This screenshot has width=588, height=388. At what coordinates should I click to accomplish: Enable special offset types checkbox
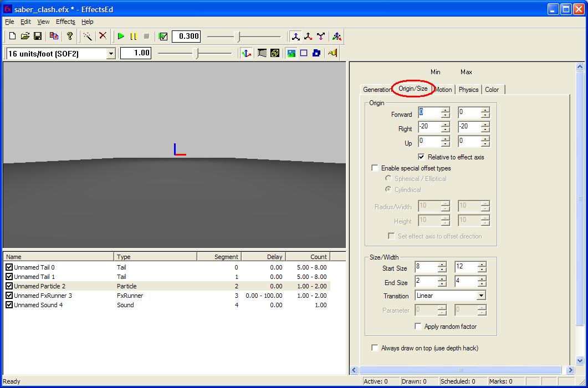(x=375, y=168)
